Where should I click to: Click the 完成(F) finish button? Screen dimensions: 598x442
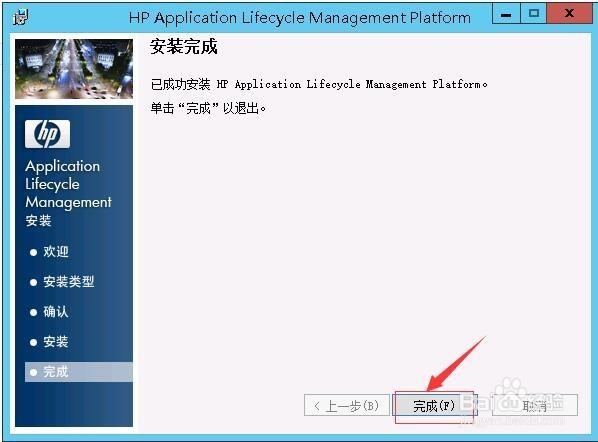[x=435, y=405]
